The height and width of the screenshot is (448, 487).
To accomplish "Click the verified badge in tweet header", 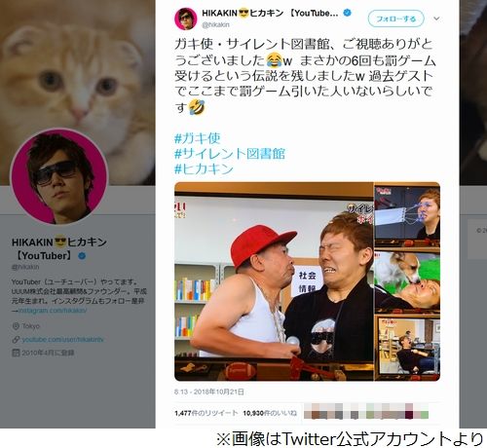I will point(348,13).
